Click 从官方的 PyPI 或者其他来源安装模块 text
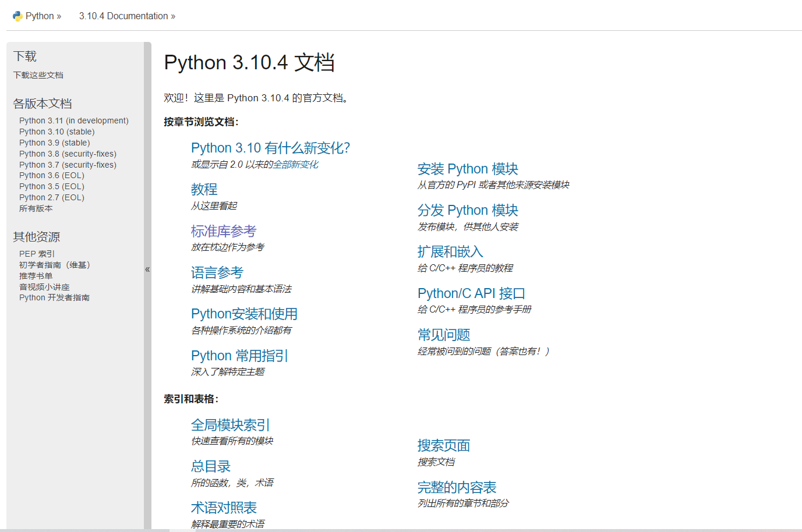This screenshot has width=802, height=532. (x=493, y=185)
